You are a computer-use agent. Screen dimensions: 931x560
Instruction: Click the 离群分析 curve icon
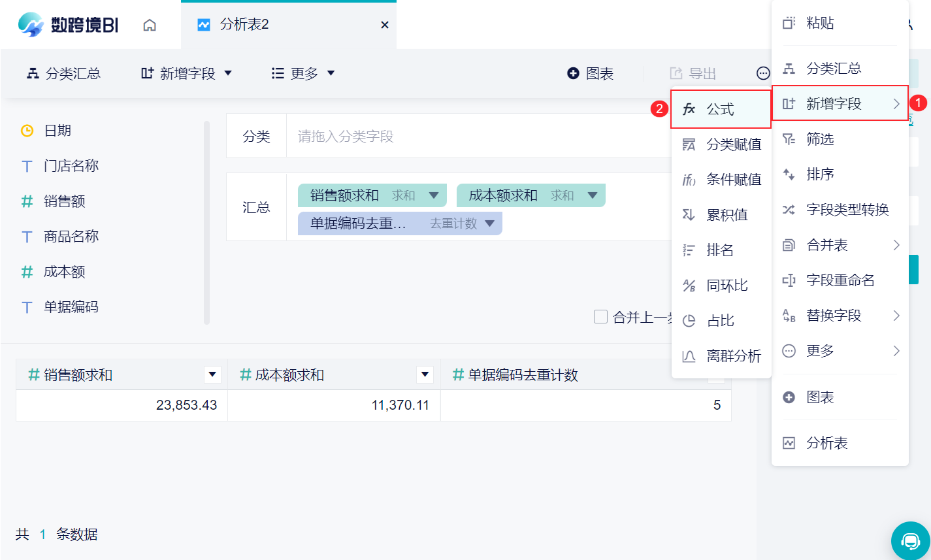(x=689, y=356)
